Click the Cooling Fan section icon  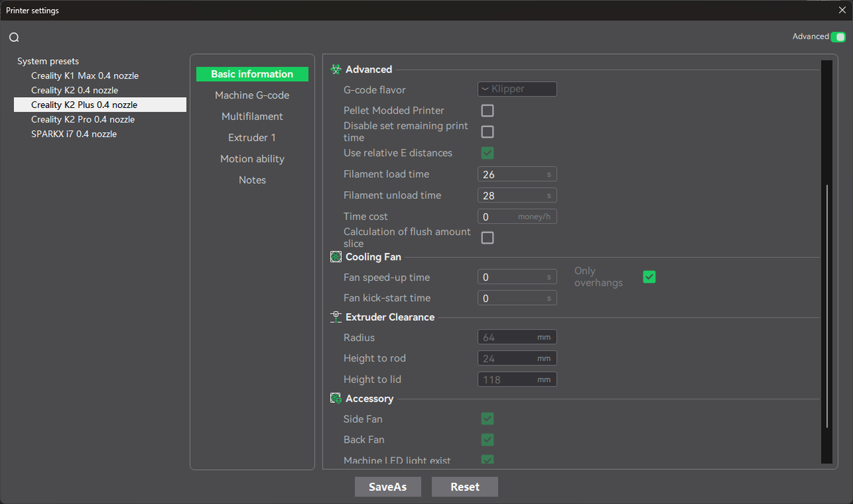(336, 257)
